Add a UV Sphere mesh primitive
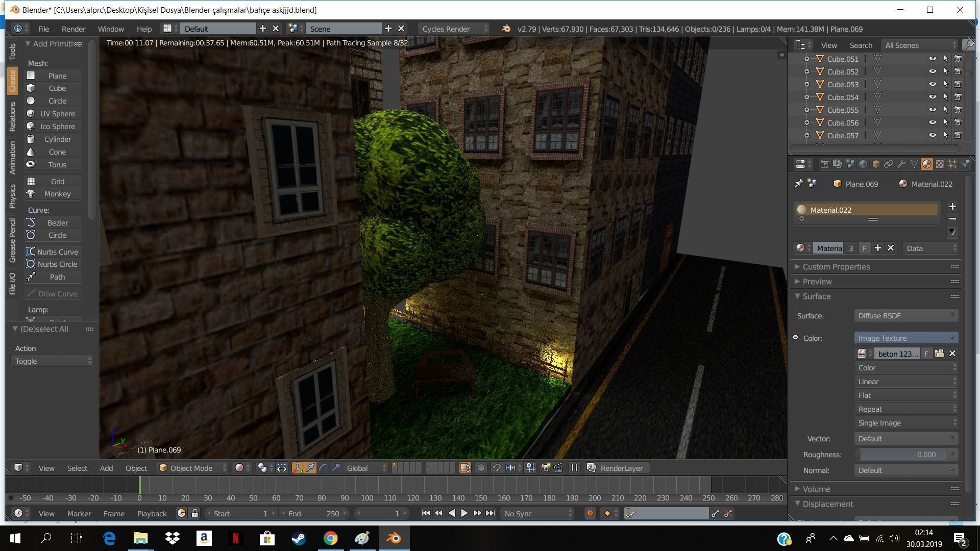The image size is (980, 551). [x=53, y=113]
